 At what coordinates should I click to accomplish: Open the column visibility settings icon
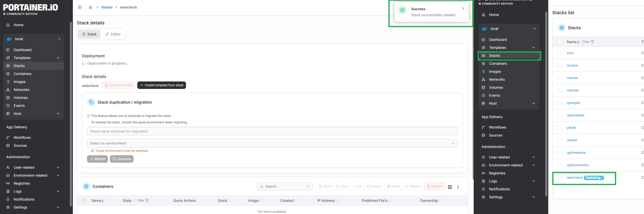coord(450,187)
